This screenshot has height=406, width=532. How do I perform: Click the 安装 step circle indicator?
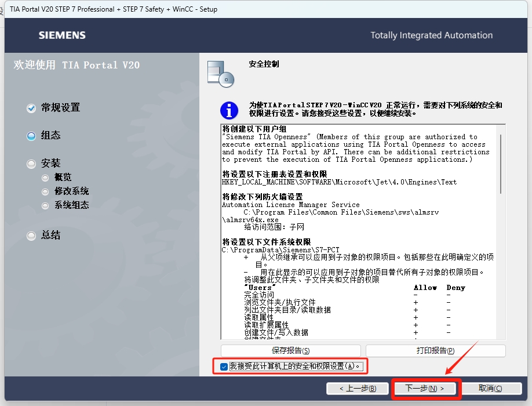pyautogui.click(x=31, y=163)
